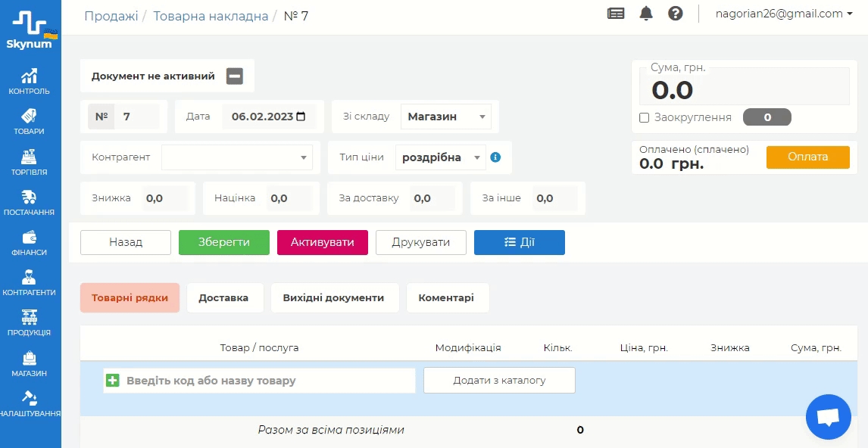The width and height of the screenshot is (868, 448).
Task: Open the help question mark icon
Action: pos(676,14)
